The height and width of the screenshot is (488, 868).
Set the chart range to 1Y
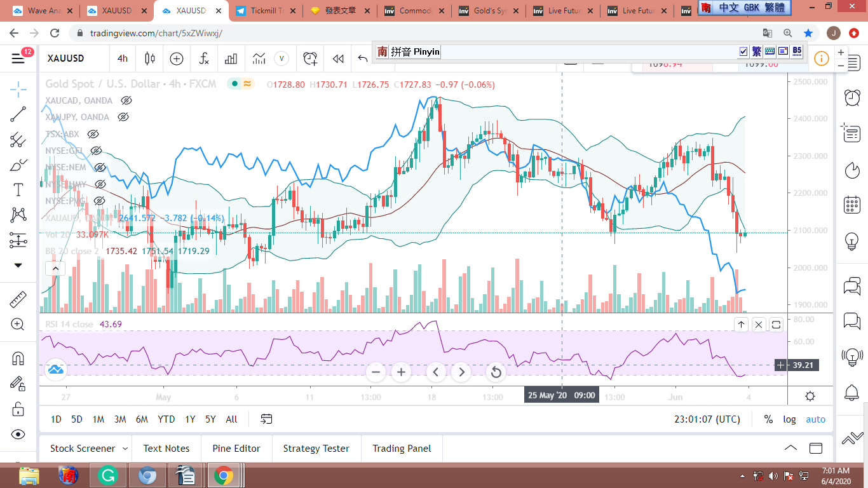(190, 419)
